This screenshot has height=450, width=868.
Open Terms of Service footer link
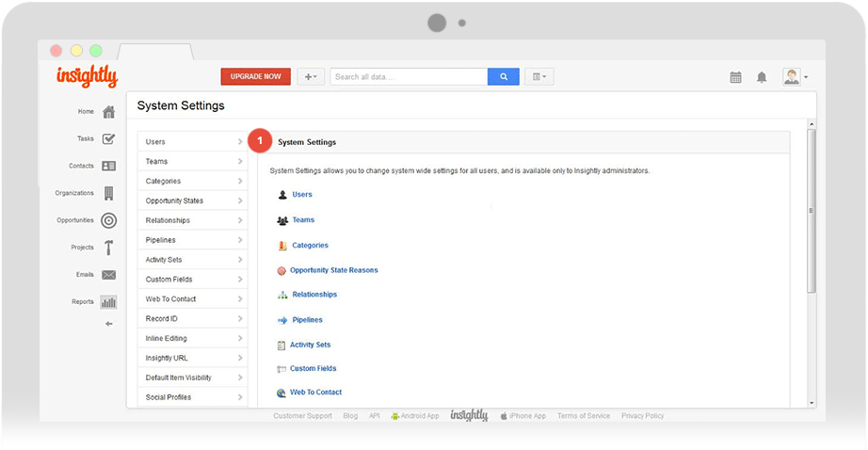tap(584, 416)
